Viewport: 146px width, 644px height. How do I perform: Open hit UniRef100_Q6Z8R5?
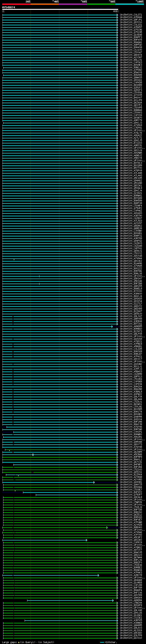(131, 452)
